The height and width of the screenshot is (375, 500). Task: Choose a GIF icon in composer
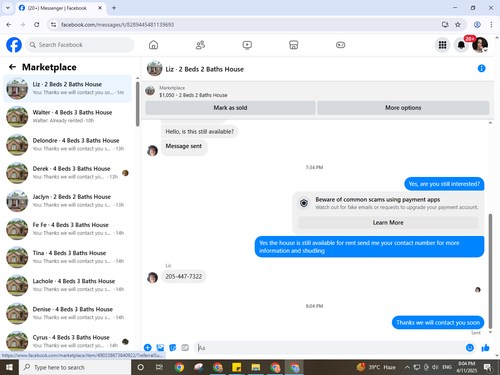185,348
